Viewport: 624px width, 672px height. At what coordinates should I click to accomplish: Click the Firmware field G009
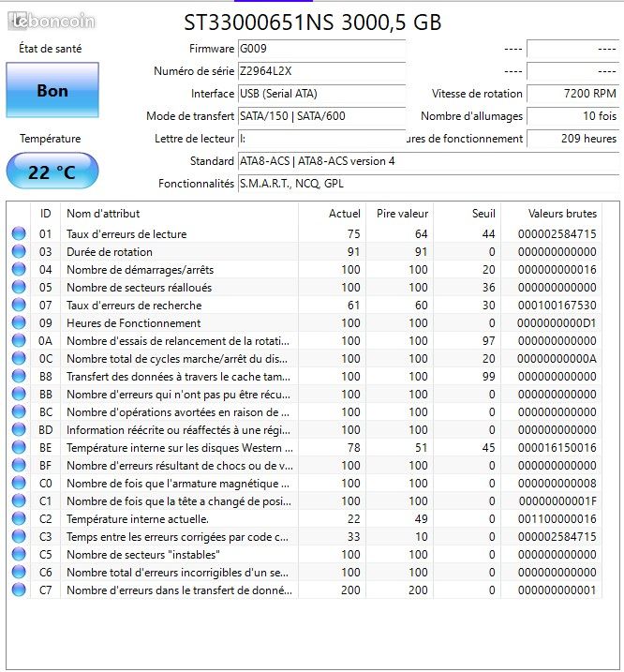(x=321, y=49)
